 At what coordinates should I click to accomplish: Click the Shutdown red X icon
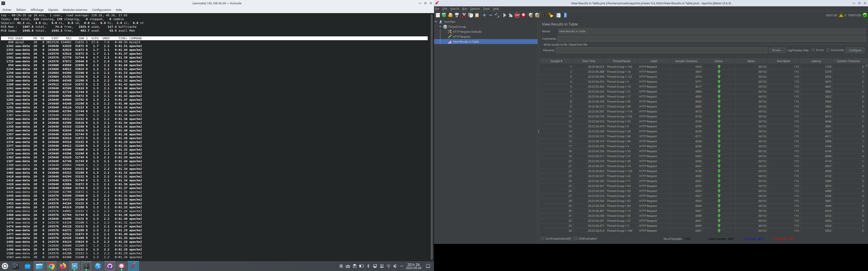[x=524, y=15]
